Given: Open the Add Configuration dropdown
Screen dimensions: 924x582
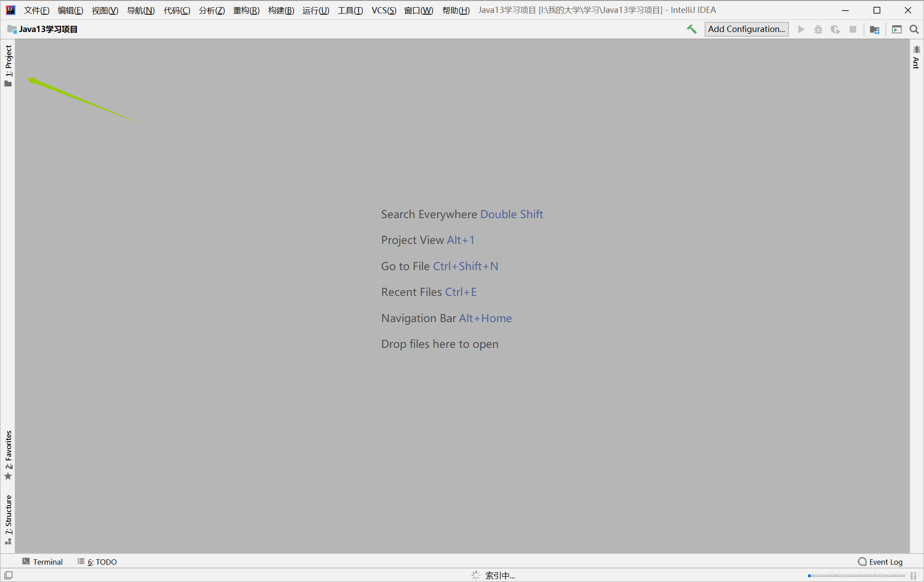Looking at the screenshot, I should click(x=746, y=29).
